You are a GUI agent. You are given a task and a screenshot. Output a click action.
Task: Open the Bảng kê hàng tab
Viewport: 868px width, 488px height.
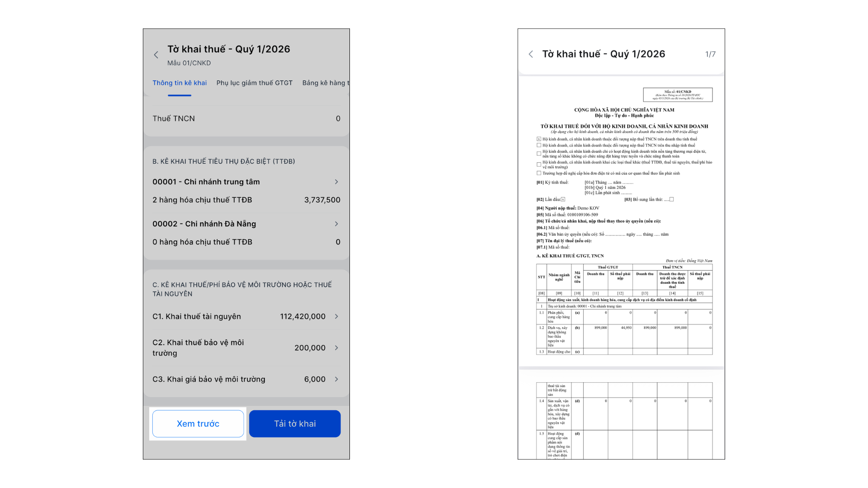[x=325, y=83]
